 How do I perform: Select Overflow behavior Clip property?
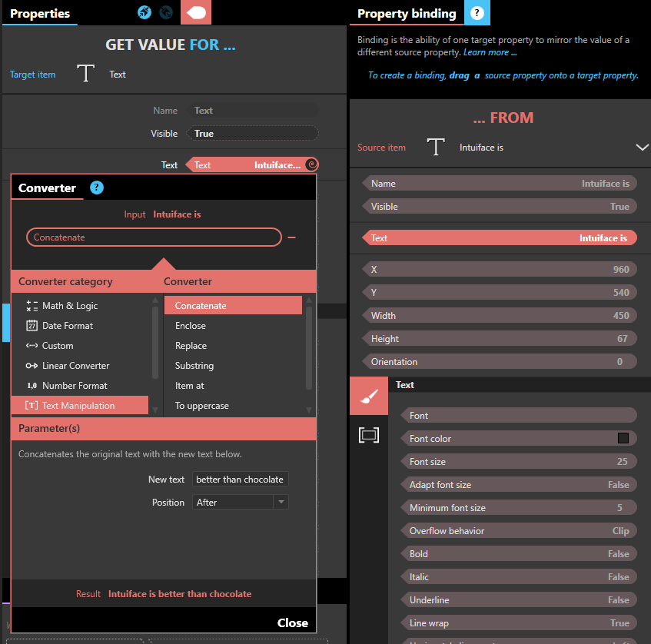(519, 530)
